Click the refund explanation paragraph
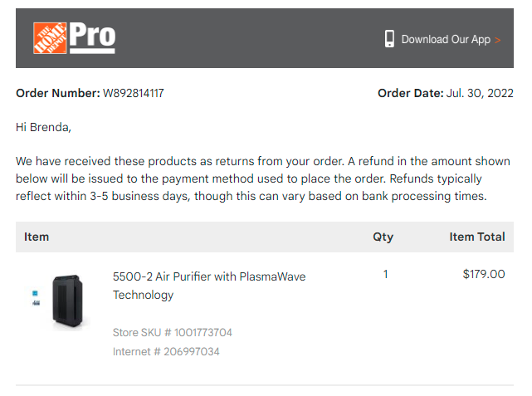 pos(263,178)
